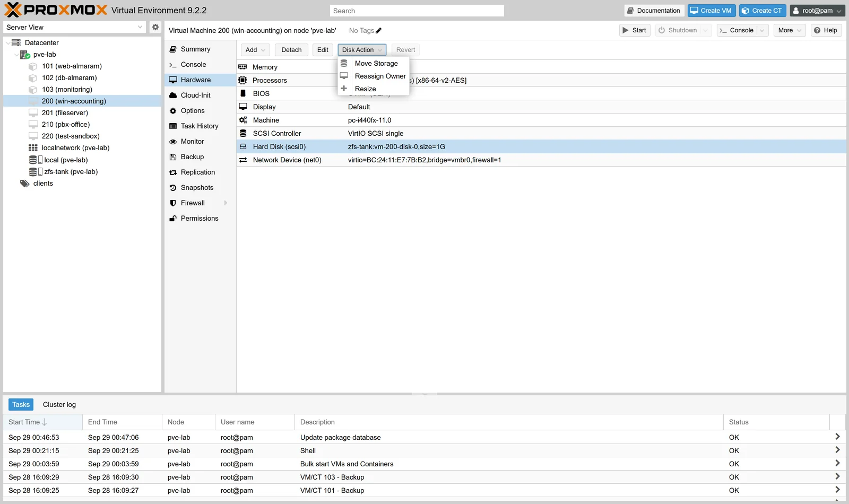Click the Memory row icon

(x=243, y=67)
